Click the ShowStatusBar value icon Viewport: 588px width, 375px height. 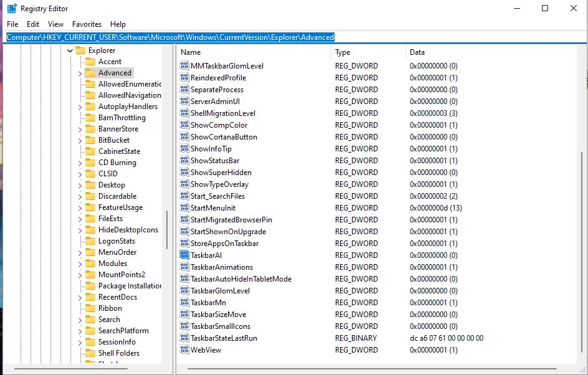coord(184,161)
